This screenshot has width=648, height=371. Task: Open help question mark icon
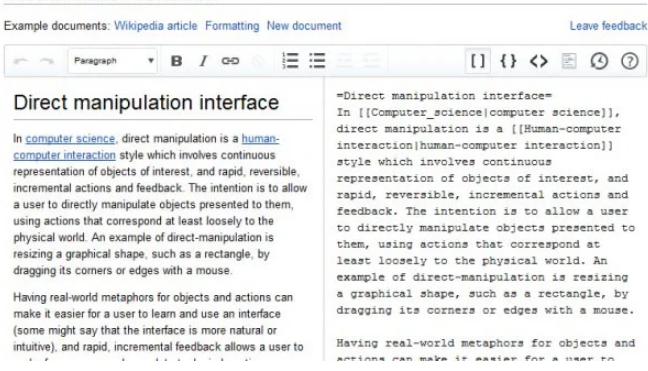pyautogui.click(x=629, y=61)
